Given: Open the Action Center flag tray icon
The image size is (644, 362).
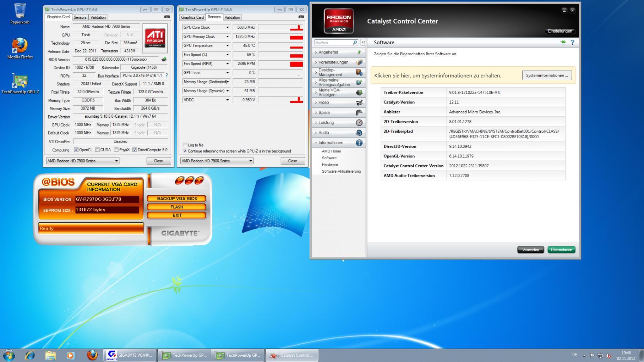Looking at the screenshot, I should [x=592, y=355].
